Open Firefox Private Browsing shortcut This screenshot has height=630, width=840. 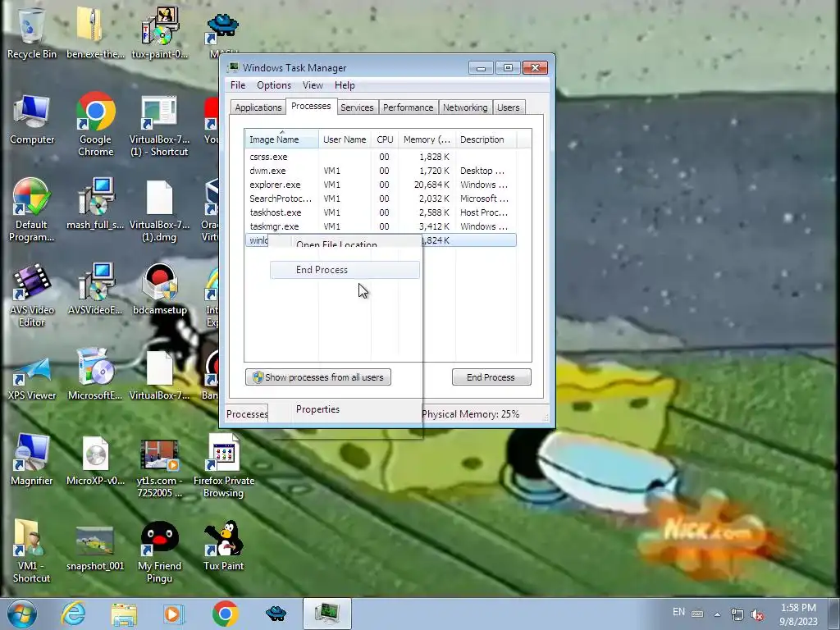224,466
